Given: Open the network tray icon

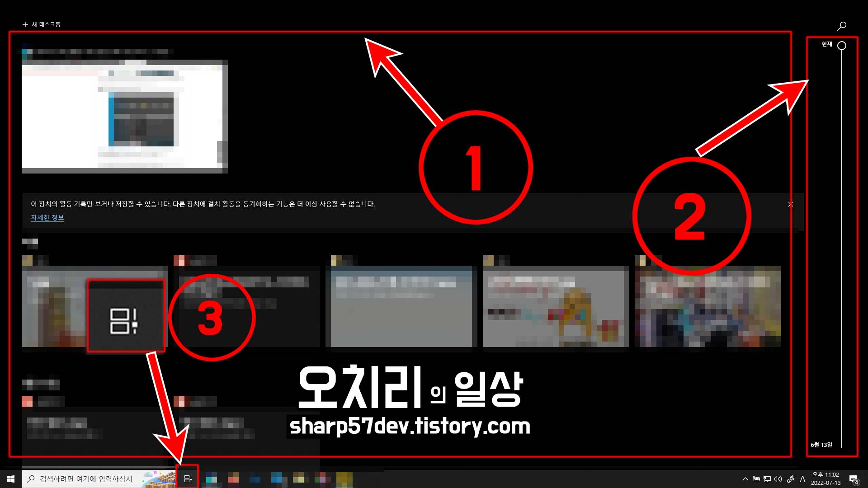Looking at the screenshot, I should tap(767, 479).
